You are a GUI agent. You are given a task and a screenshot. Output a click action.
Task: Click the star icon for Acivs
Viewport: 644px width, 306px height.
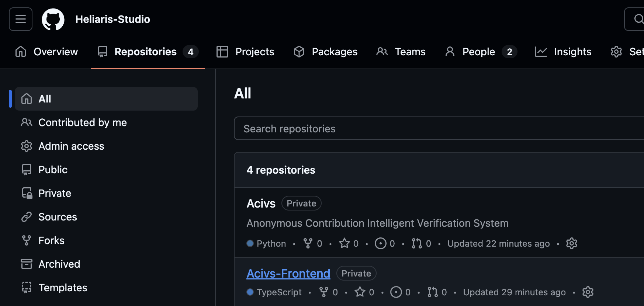[x=344, y=243]
